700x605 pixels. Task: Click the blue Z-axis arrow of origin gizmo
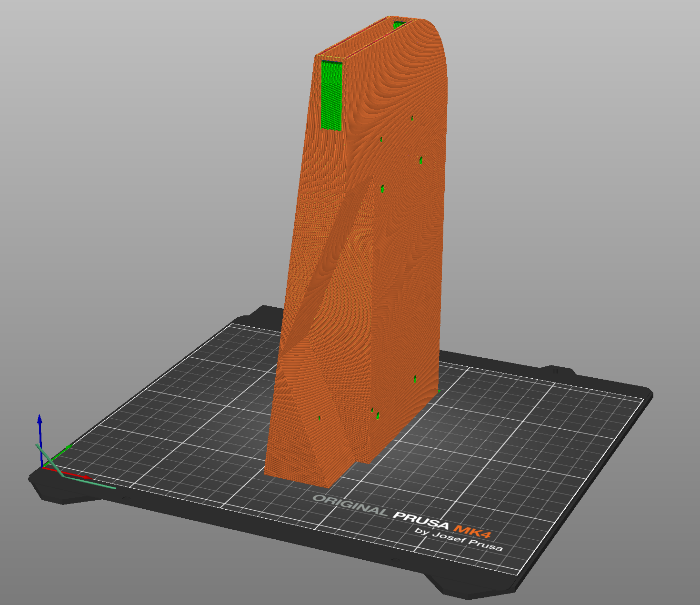click(40, 440)
